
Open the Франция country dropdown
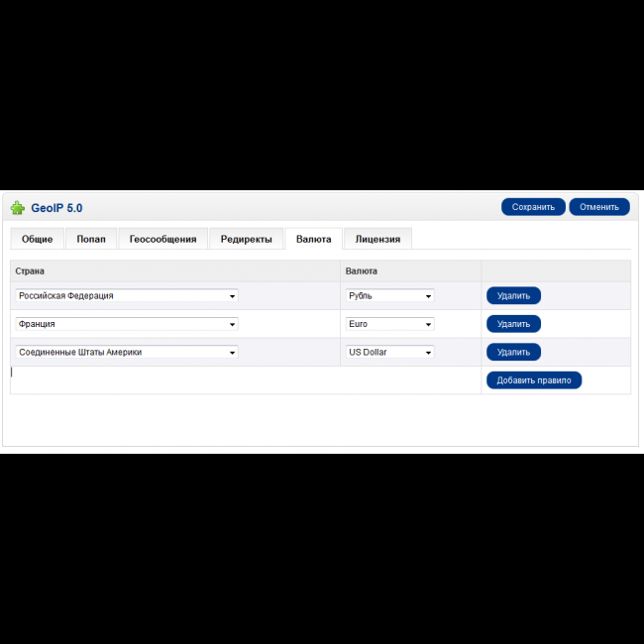coord(127,324)
